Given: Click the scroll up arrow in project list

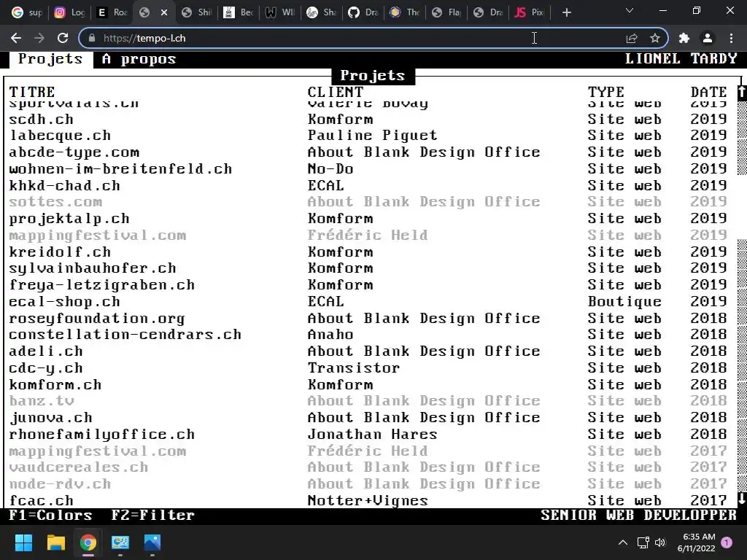Looking at the screenshot, I should click(742, 92).
